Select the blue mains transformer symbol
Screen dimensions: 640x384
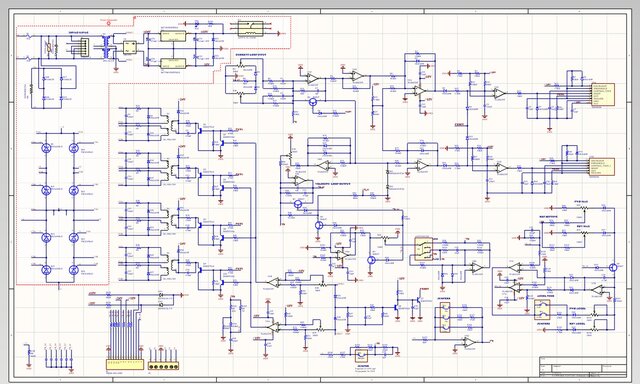click(x=107, y=47)
